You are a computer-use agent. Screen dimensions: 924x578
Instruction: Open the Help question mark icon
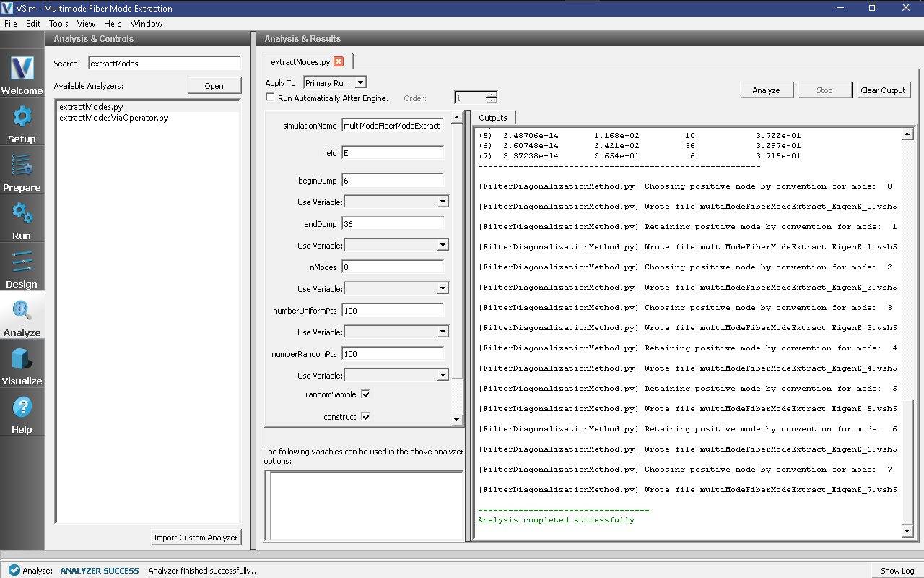click(x=22, y=413)
